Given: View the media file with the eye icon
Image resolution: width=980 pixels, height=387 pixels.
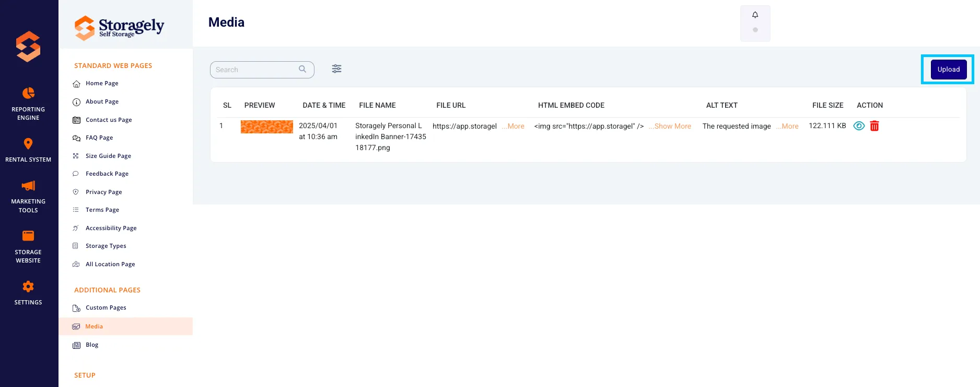Looking at the screenshot, I should pyautogui.click(x=859, y=126).
